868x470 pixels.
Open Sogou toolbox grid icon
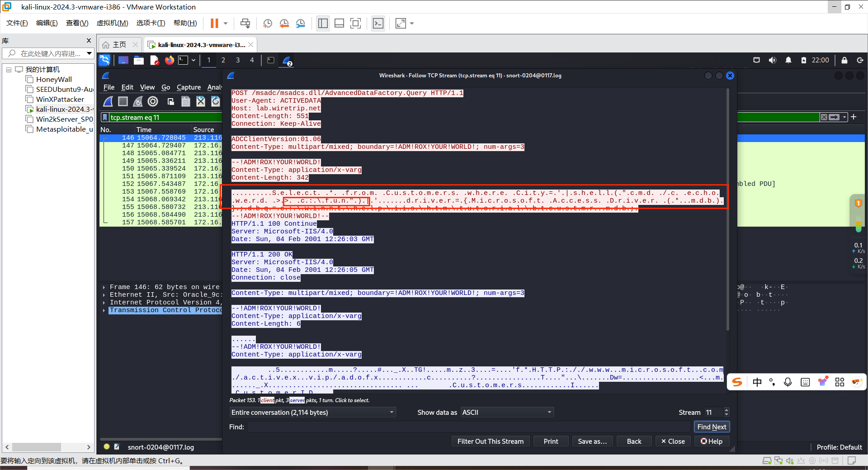(x=840, y=382)
